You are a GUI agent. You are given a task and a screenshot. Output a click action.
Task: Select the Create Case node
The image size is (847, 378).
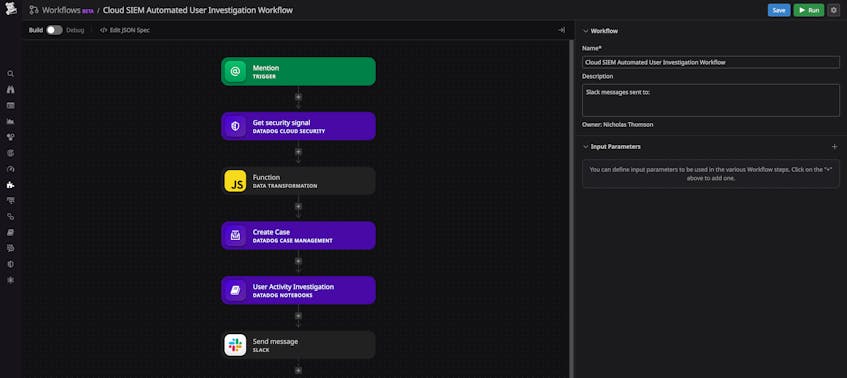tap(298, 235)
